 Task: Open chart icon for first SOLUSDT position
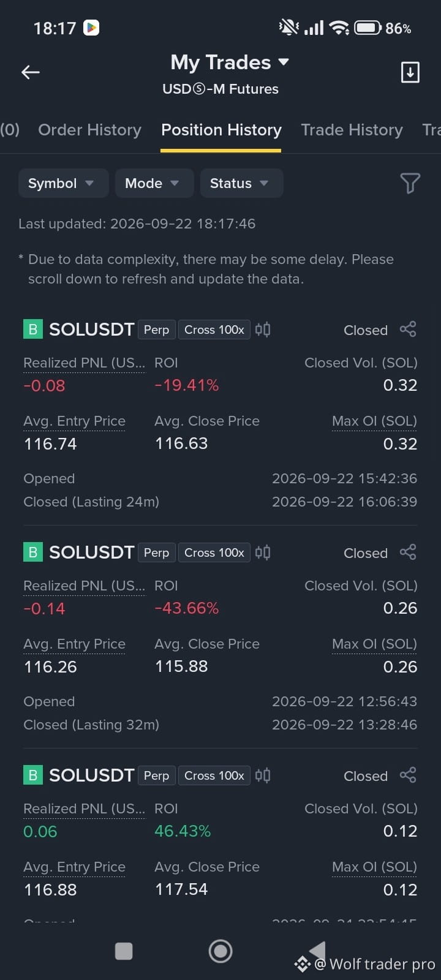[263, 330]
